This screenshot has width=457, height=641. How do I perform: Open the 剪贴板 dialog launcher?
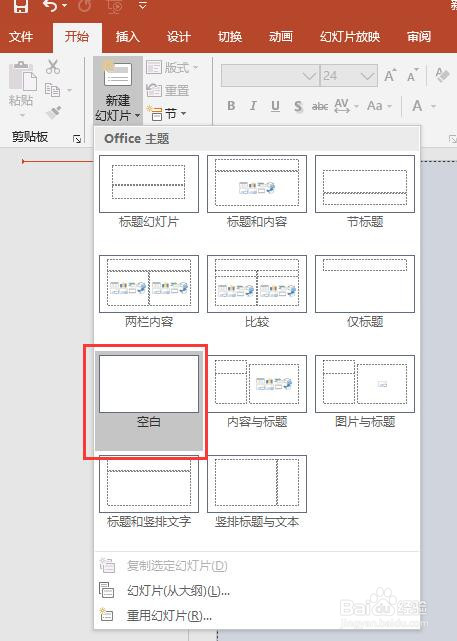pos(77,139)
